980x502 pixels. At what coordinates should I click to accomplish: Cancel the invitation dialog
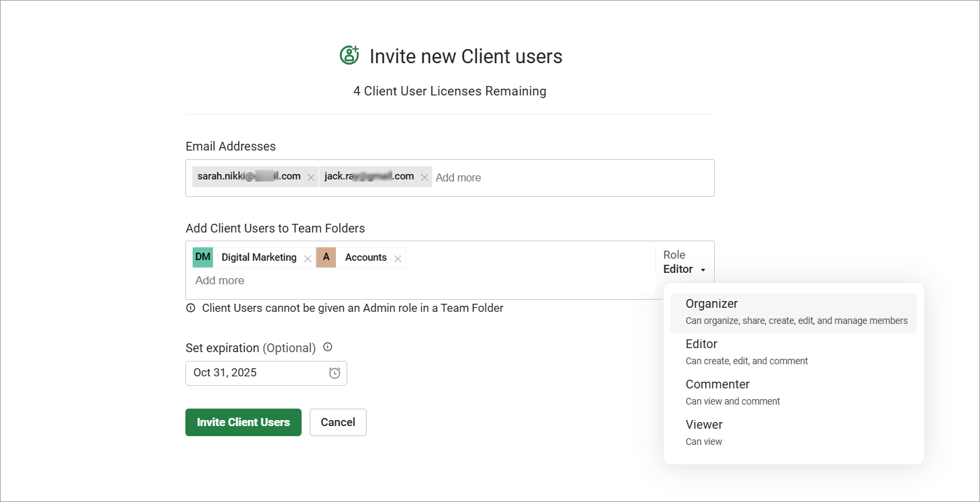click(x=338, y=422)
